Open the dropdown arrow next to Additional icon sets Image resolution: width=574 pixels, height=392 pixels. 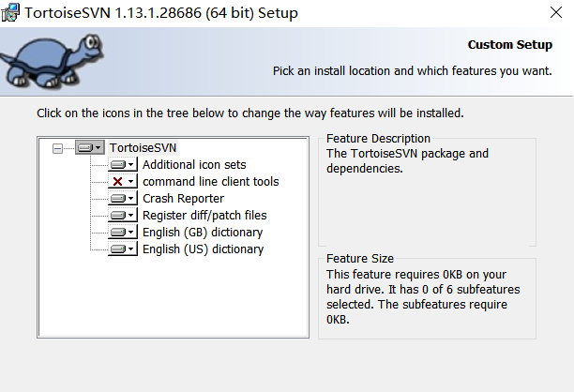(131, 165)
